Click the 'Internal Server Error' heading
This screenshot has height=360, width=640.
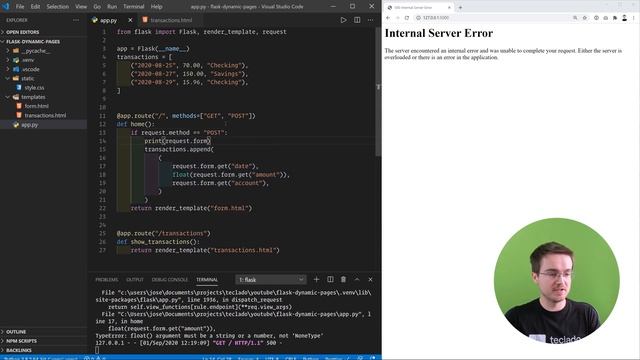tap(438, 33)
